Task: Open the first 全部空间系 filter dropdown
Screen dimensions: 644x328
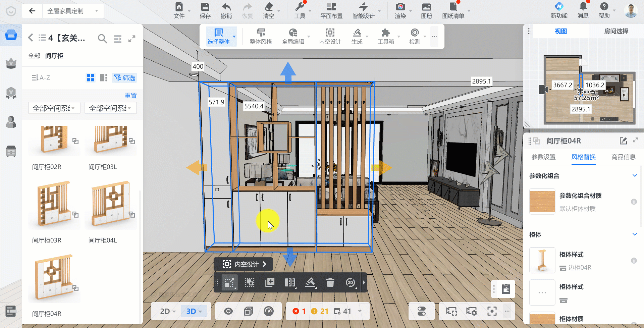Action: click(x=54, y=108)
